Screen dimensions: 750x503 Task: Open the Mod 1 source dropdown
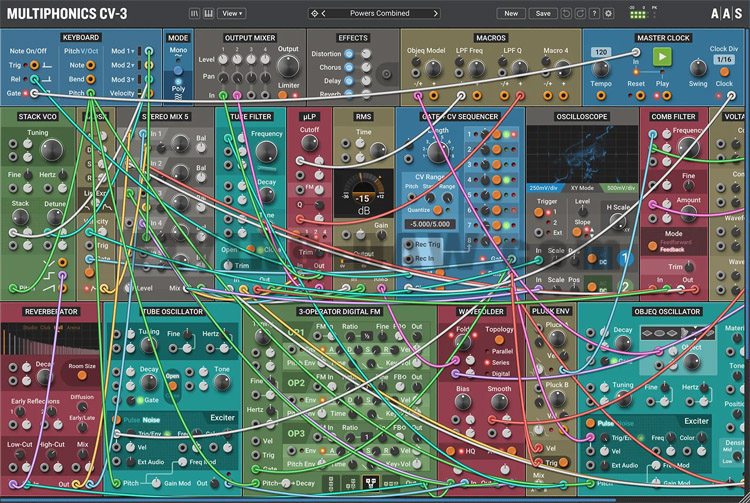pos(124,51)
